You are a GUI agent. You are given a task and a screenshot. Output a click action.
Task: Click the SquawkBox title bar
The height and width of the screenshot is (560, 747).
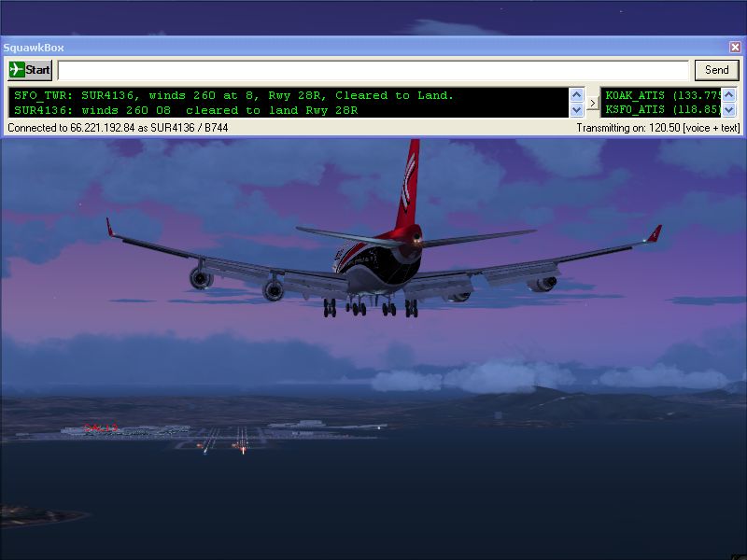click(x=364, y=48)
